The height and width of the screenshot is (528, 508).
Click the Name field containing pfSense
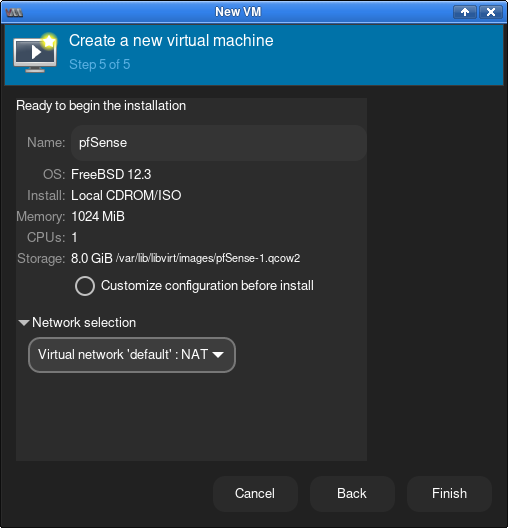click(x=218, y=143)
